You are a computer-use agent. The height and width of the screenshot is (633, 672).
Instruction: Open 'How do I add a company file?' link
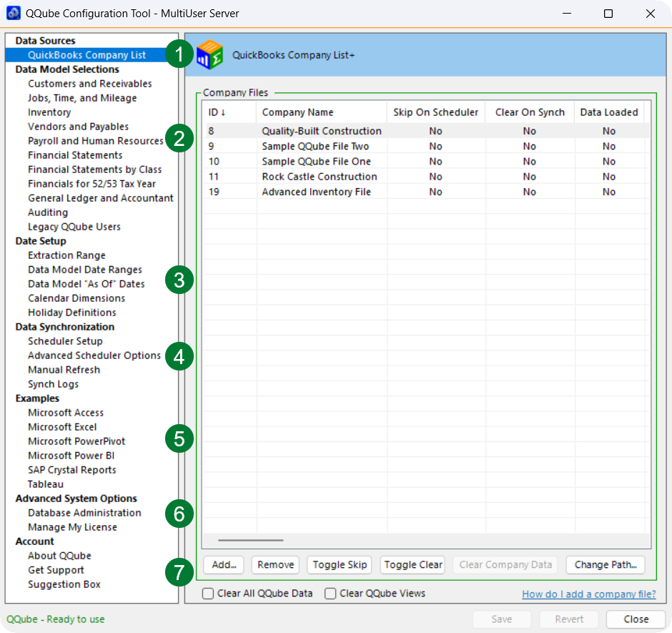click(589, 594)
